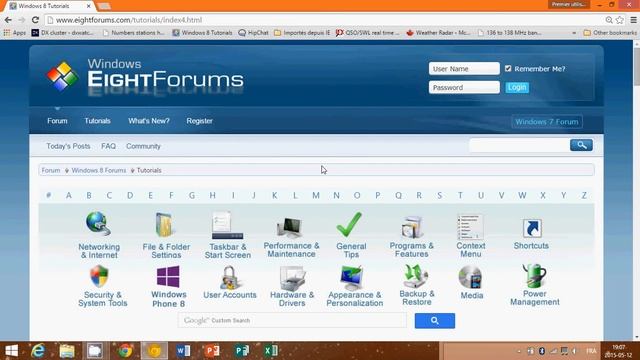The width and height of the screenshot is (640, 360).
Task: Open Security & System Tools shield icon
Action: coord(99,276)
